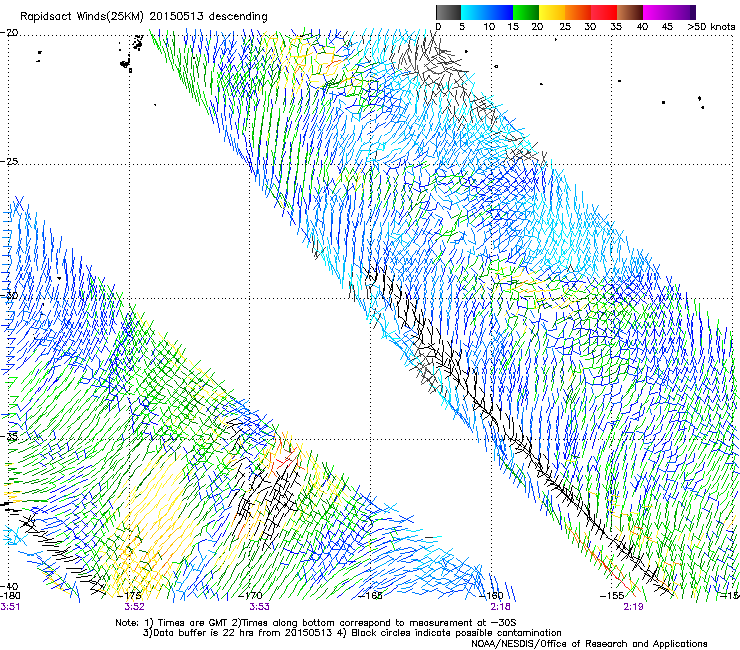Click the '3:53' swath time label

(x=259, y=607)
